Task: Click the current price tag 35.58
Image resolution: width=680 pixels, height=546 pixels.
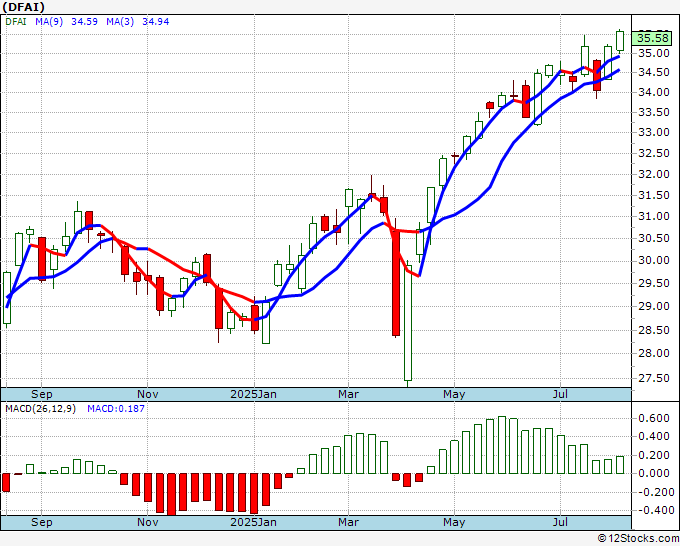Action: [x=653, y=38]
